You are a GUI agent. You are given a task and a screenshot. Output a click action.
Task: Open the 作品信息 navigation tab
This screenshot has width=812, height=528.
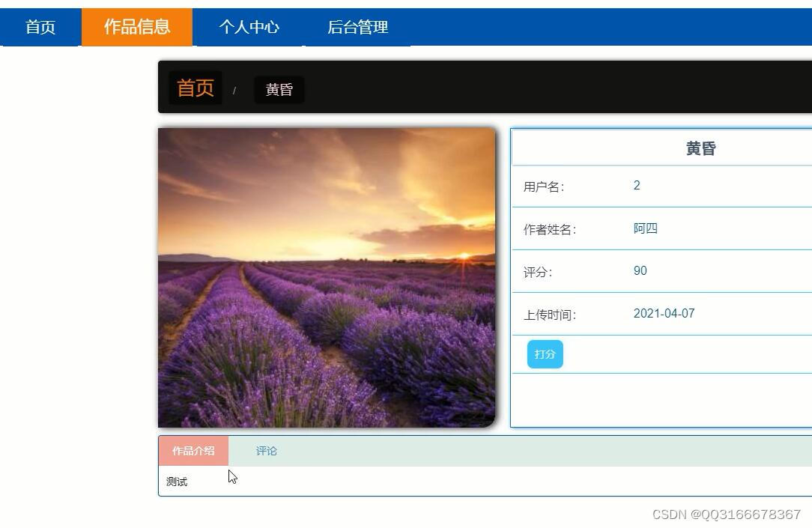pyautogui.click(x=137, y=26)
